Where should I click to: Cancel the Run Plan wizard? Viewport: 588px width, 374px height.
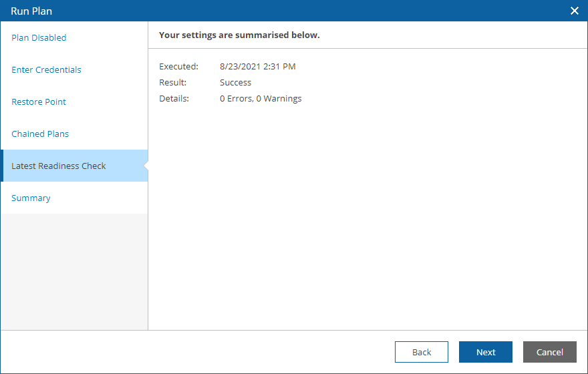[x=550, y=352]
